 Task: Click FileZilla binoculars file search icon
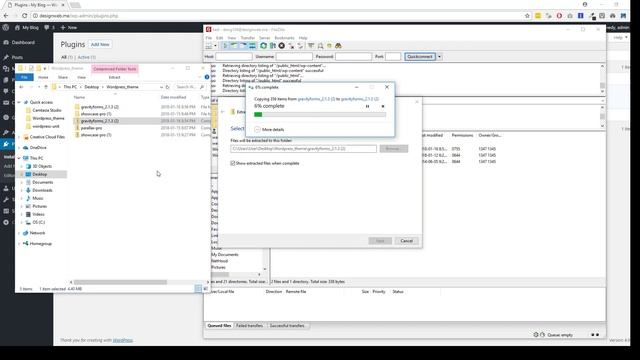[338, 46]
